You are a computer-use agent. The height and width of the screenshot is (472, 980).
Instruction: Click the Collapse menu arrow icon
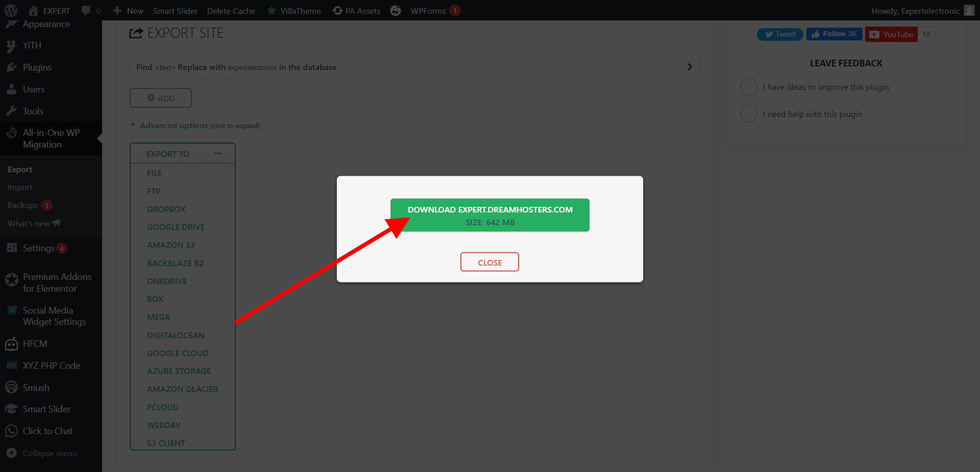click(x=11, y=453)
